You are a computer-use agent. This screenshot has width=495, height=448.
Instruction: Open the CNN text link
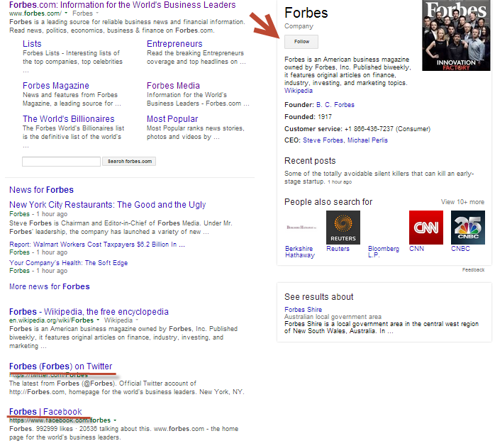click(416, 249)
